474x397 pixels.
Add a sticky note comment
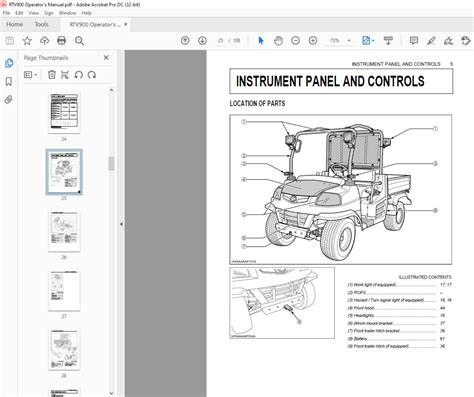tap(414, 41)
